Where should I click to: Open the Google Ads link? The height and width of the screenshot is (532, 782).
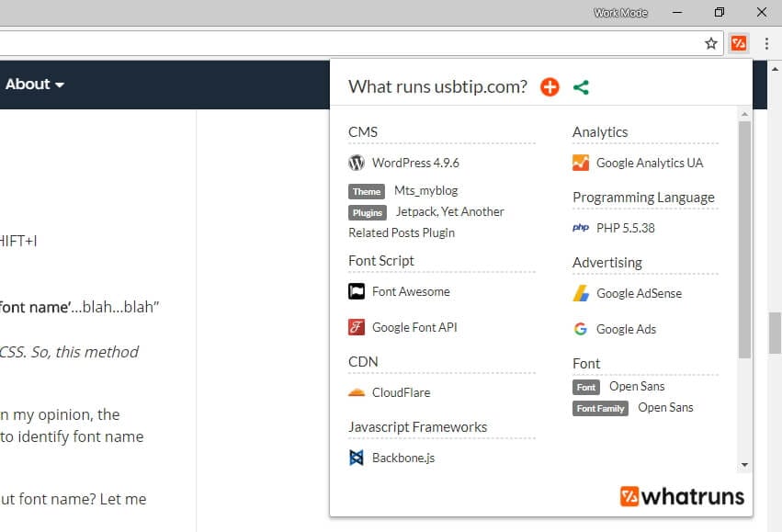point(626,329)
